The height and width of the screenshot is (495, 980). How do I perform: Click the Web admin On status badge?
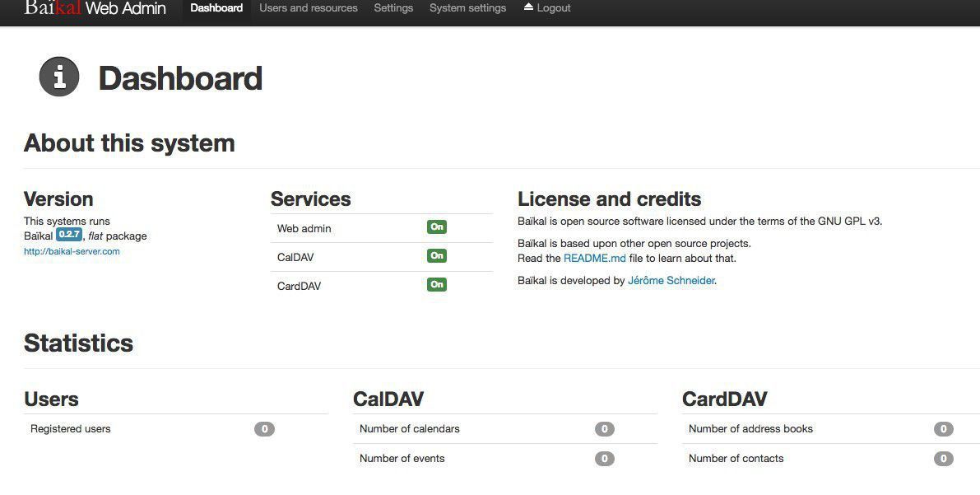click(x=437, y=227)
